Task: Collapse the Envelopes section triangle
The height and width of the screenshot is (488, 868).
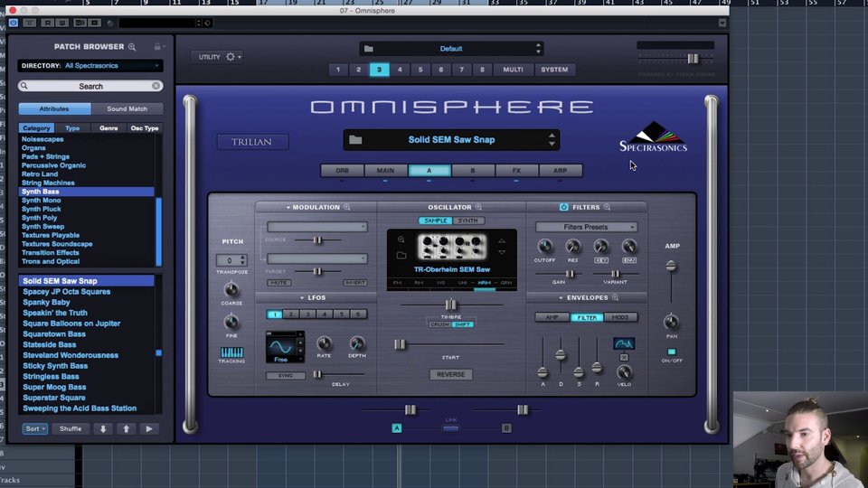Action: [561, 297]
